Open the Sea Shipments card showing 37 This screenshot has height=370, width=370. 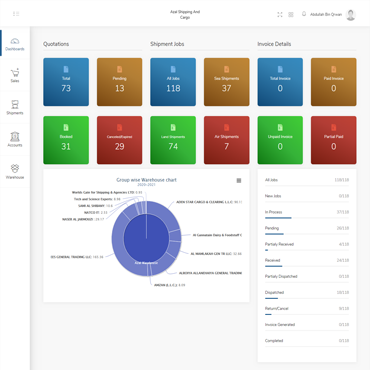pyautogui.click(x=227, y=82)
